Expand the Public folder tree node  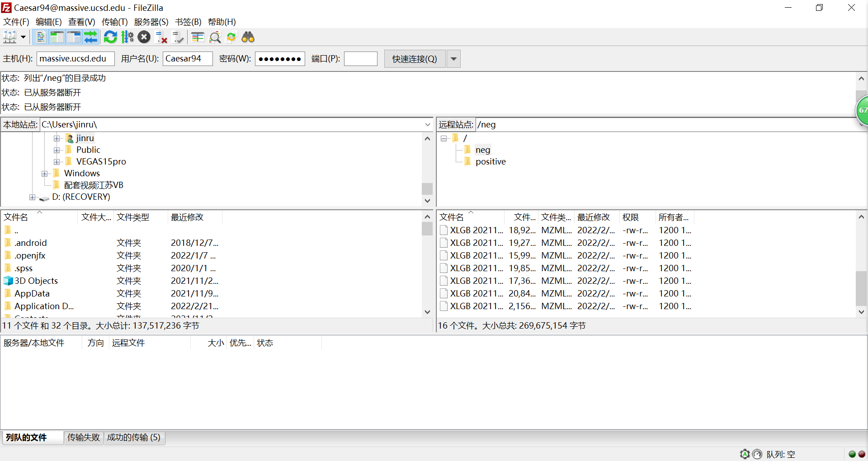coord(57,150)
